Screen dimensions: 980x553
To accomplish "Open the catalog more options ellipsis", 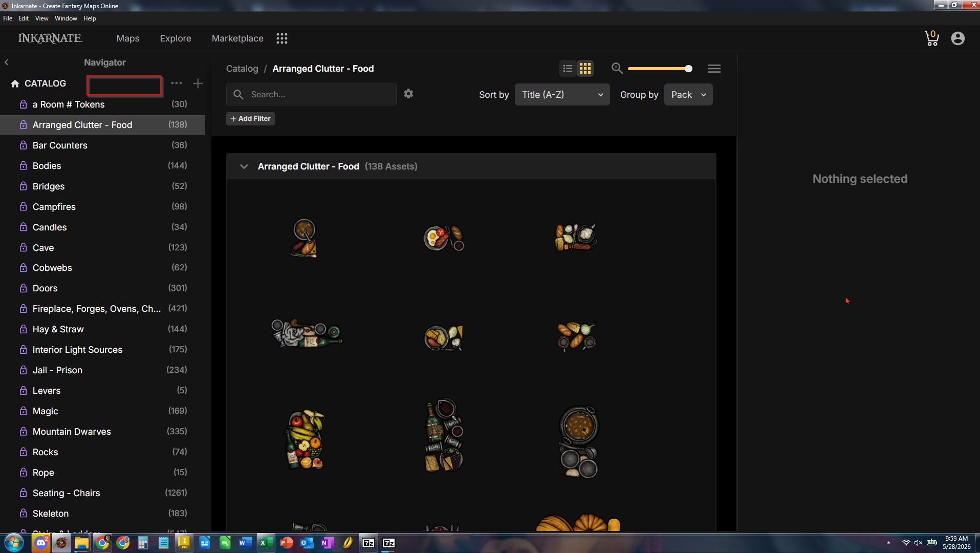I will coord(177,83).
